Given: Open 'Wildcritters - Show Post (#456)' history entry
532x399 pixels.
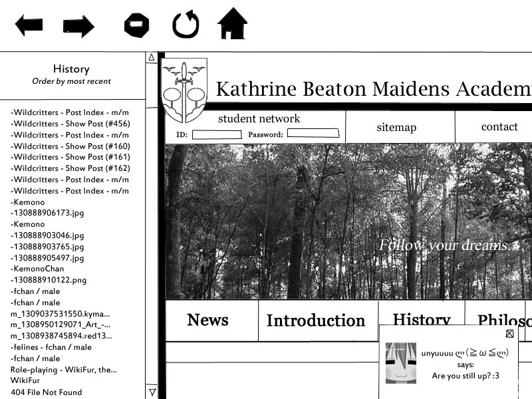Looking at the screenshot, I should 70,124.
